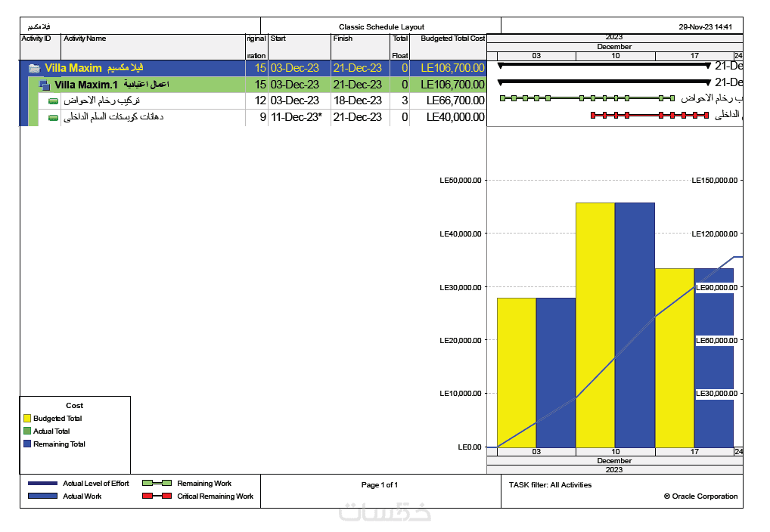Click the activity icon of the LE66,700.00 row
The image size is (770, 532).
(x=54, y=101)
